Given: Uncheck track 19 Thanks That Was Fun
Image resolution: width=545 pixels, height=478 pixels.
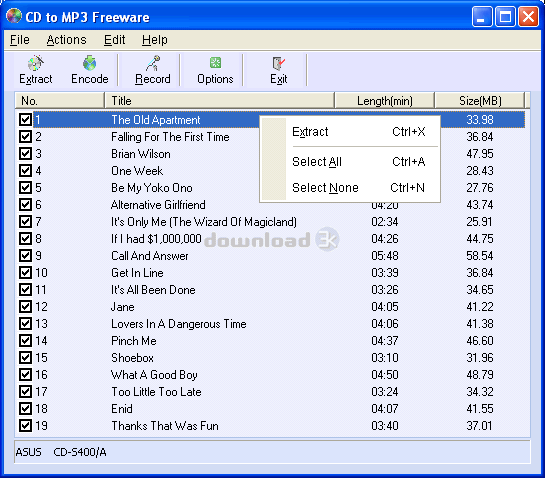Looking at the screenshot, I should [25, 426].
